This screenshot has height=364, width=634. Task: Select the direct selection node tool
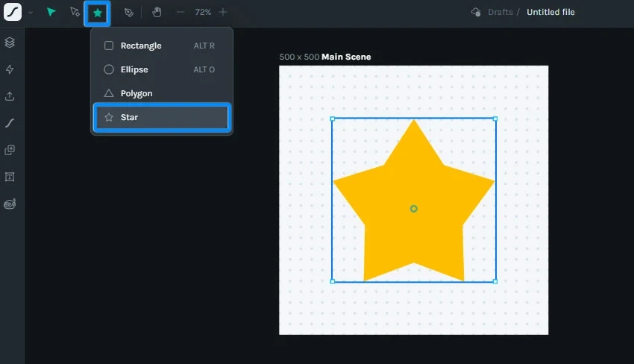(x=75, y=12)
